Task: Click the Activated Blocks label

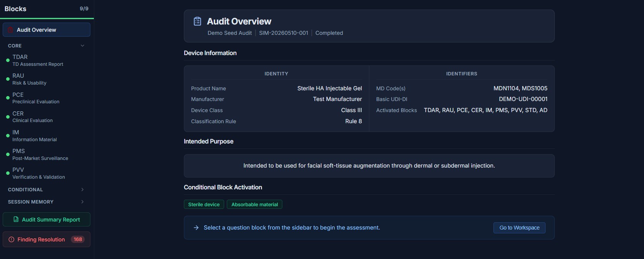Action: pyautogui.click(x=397, y=110)
